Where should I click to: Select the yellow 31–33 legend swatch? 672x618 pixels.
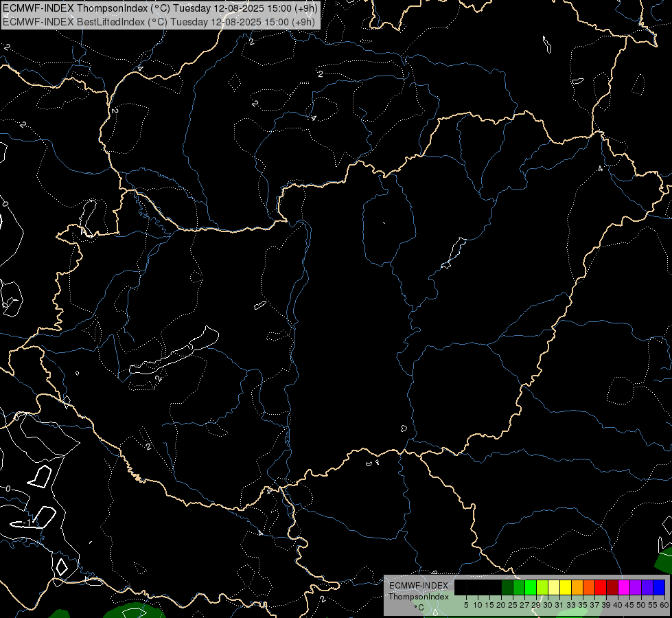566,587
